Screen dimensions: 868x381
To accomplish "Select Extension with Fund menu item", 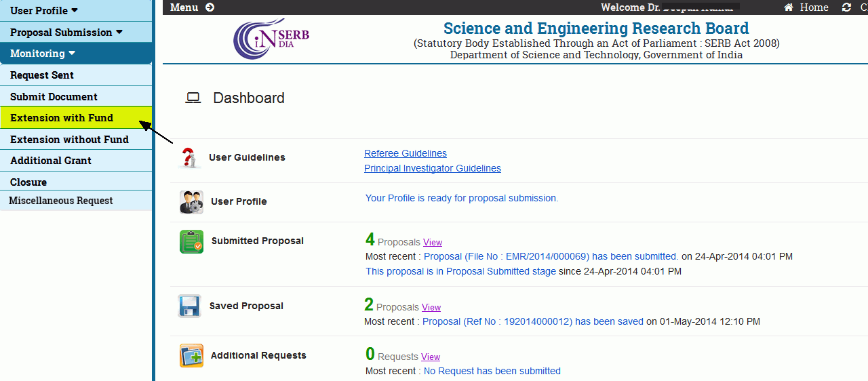I will coord(76,118).
